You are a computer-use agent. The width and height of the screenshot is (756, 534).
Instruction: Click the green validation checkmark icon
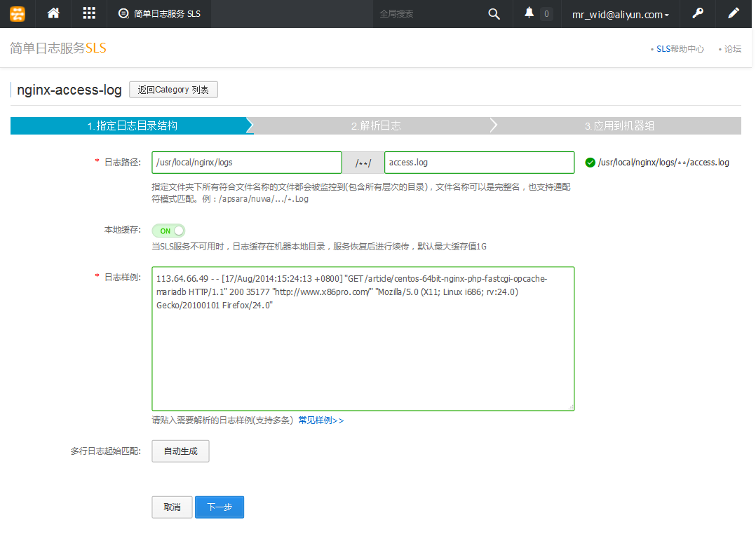click(x=590, y=163)
